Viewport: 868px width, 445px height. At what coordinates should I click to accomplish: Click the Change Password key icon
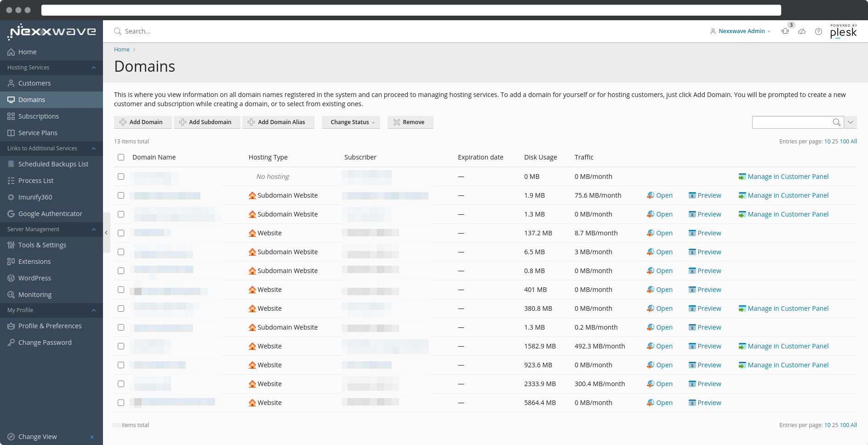pos(11,342)
